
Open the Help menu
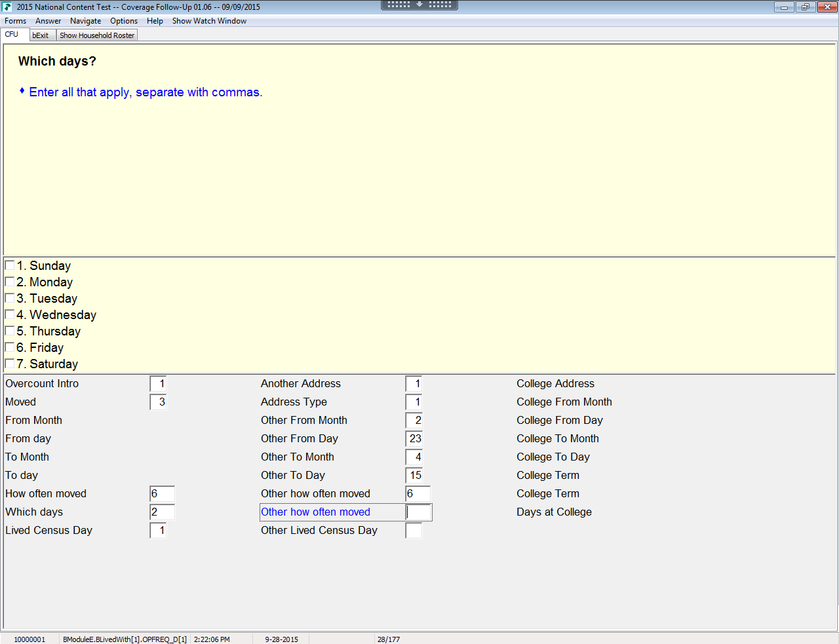[x=155, y=21]
